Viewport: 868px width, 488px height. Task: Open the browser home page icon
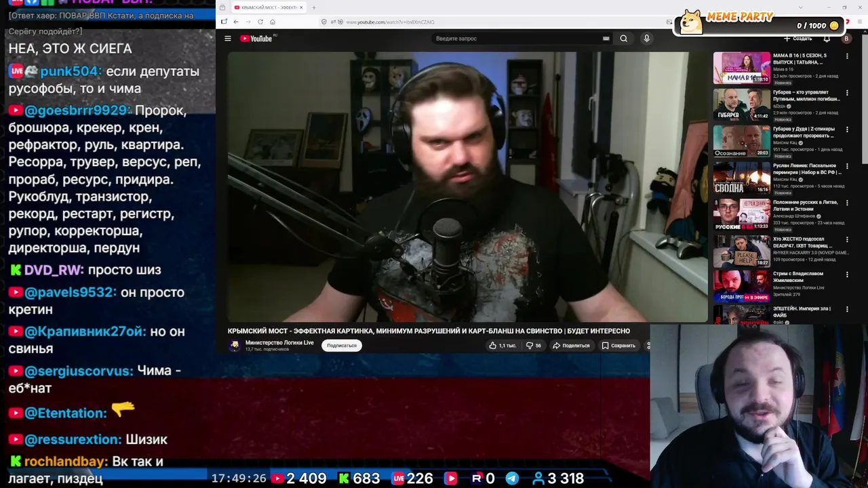tap(273, 22)
